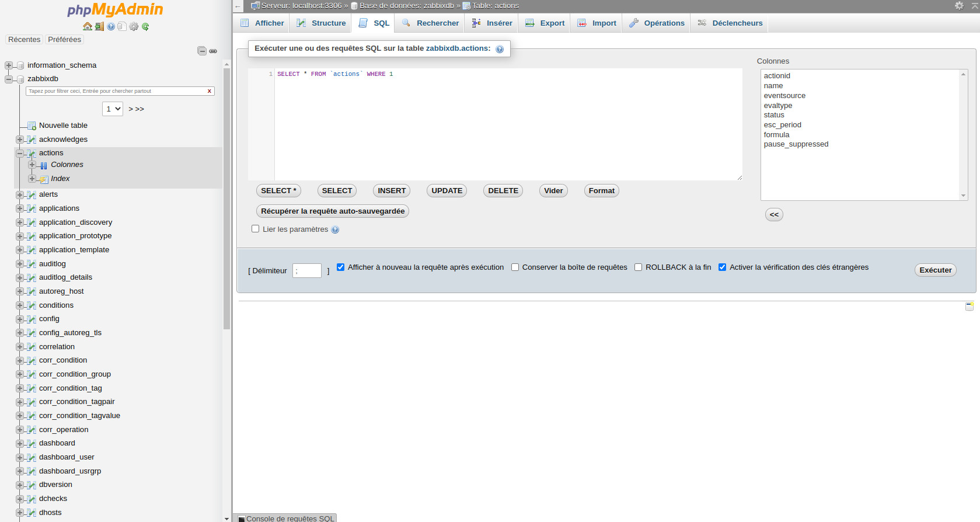Open SQL help icon next to zabbixdb.actions
The width and height of the screenshot is (980, 522).
[x=500, y=49]
